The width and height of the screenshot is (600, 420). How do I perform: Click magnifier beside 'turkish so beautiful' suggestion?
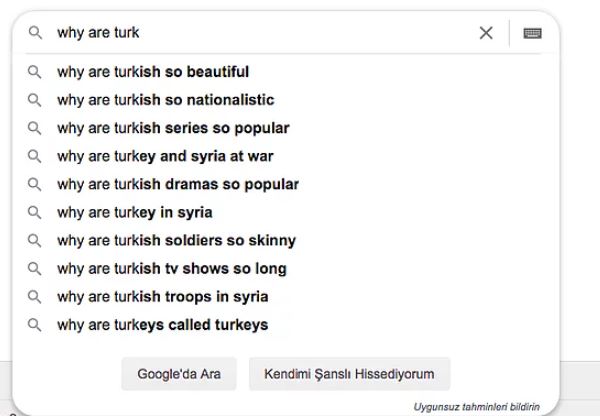point(35,72)
